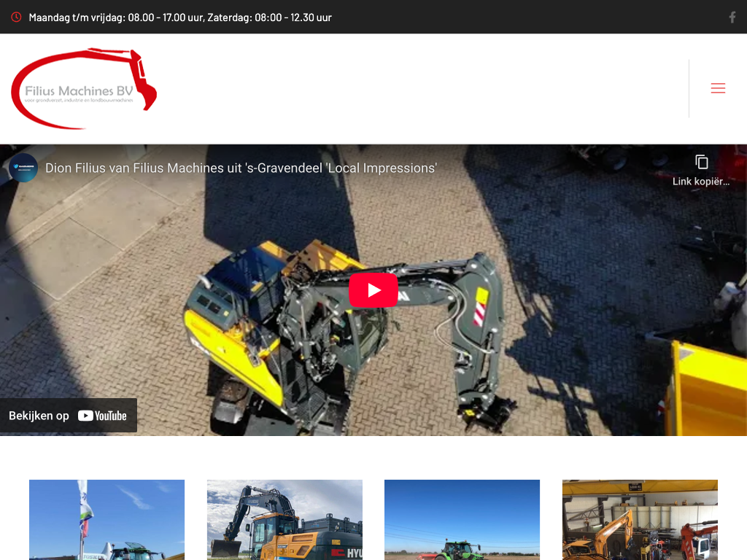Screen dimensions: 747x560
Task: Open the hamburger navigation menu
Action: point(718,88)
